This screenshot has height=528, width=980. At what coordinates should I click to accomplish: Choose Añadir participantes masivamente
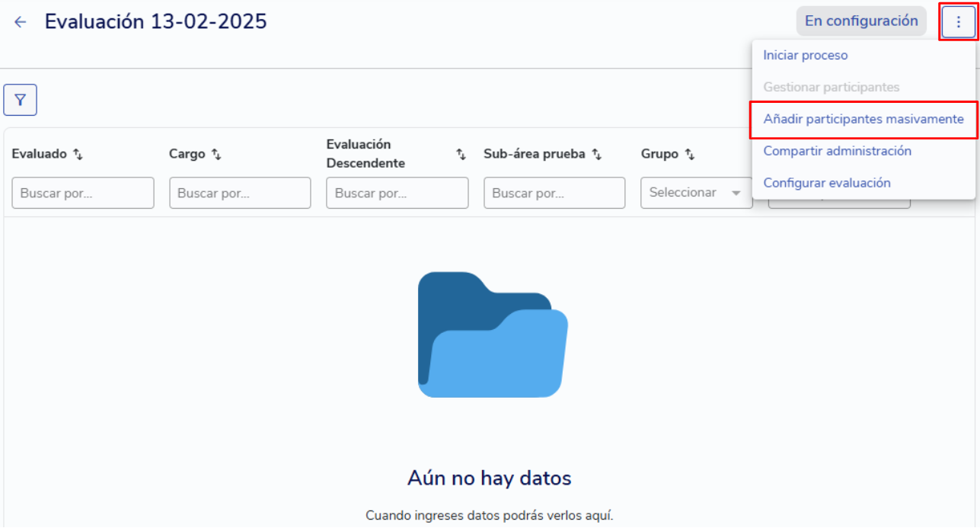pyautogui.click(x=863, y=120)
